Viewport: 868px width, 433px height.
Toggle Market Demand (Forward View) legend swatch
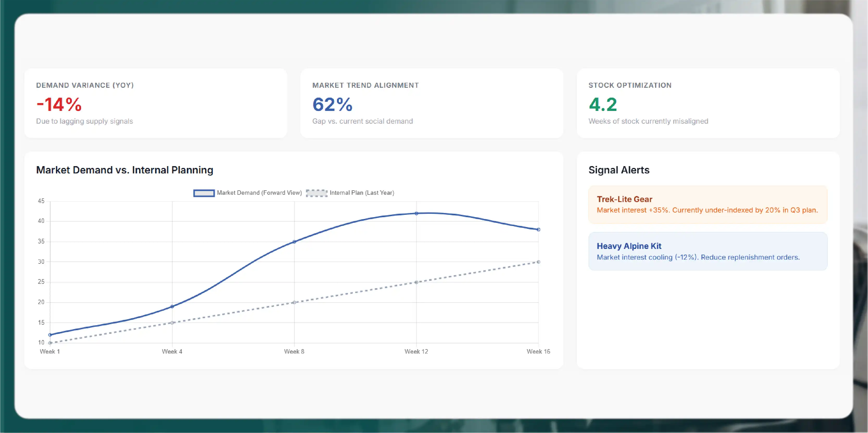point(204,193)
